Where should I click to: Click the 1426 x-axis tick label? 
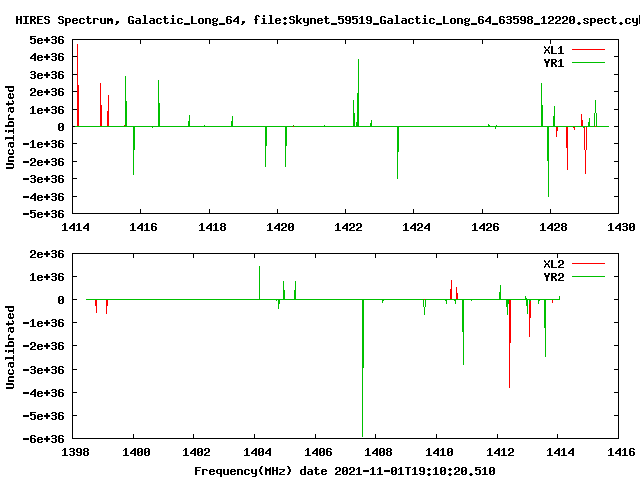485,227
